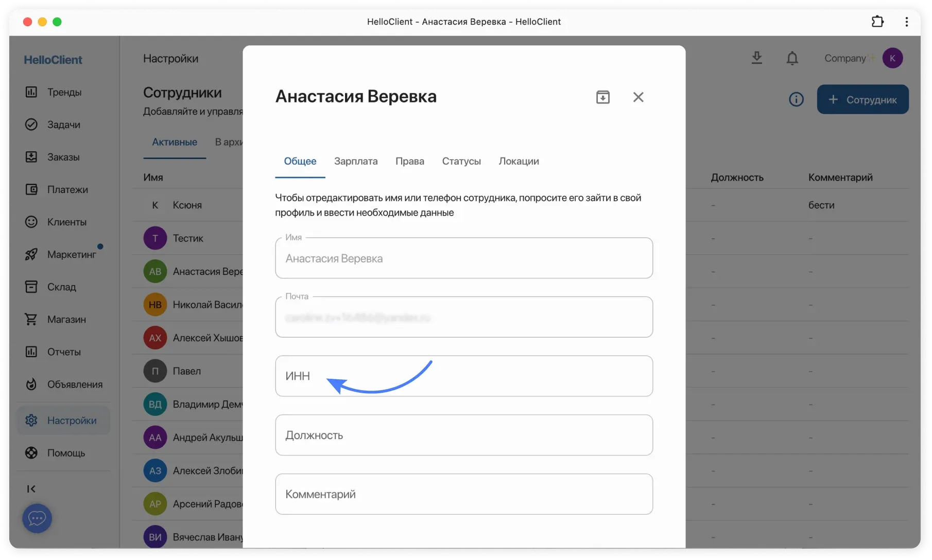
Task: Open the info tooltip icon
Action: 796,99
